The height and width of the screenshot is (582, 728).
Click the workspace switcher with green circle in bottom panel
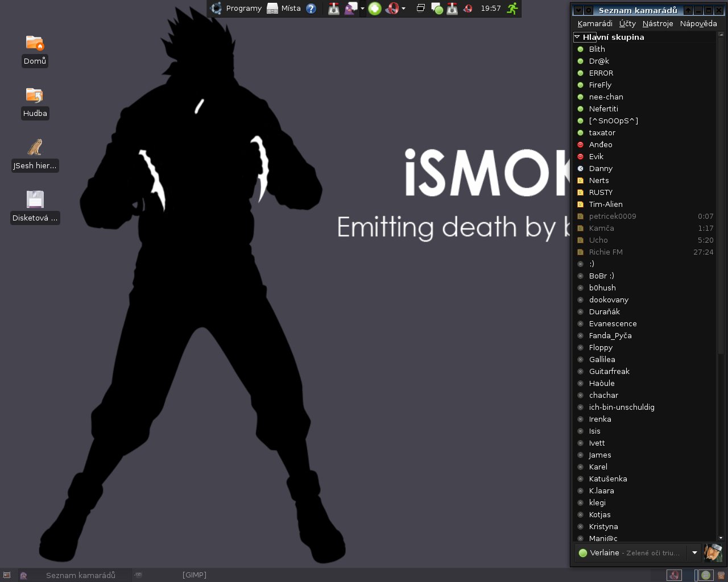(705, 575)
